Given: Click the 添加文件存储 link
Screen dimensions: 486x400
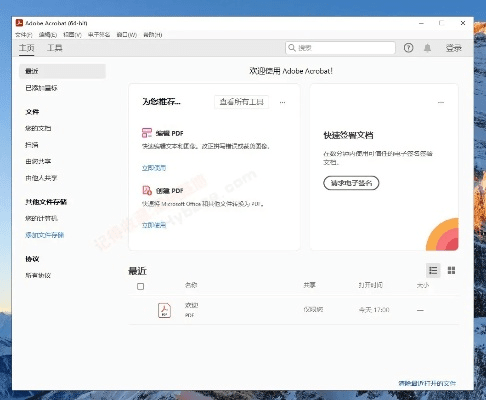Looking at the screenshot, I should coord(45,235).
